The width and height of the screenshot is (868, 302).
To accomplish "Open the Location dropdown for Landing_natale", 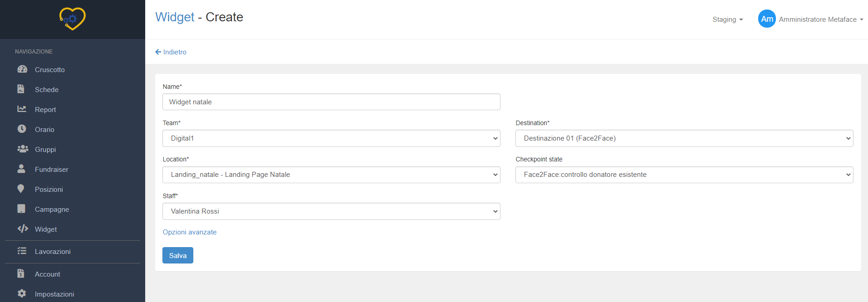I will (x=331, y=175).
